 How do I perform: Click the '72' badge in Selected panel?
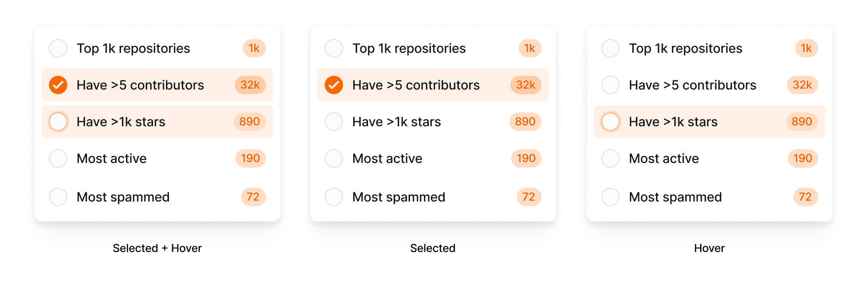[528, 197]
